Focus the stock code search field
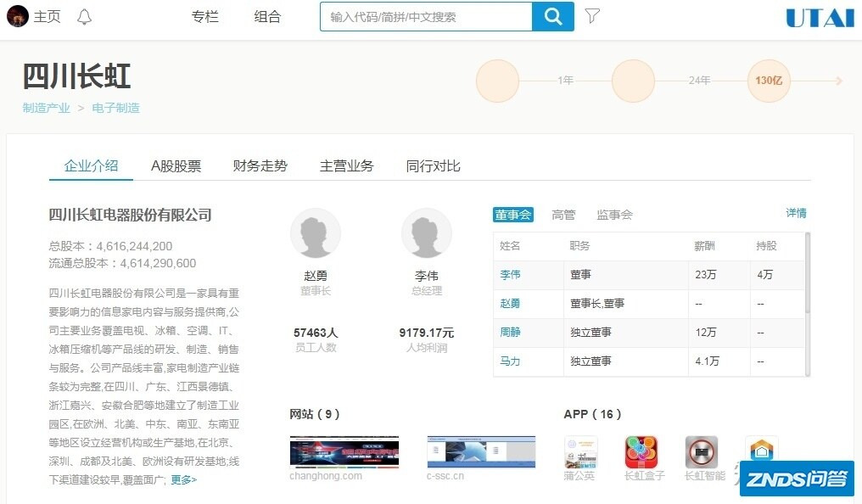 [426, 16]
